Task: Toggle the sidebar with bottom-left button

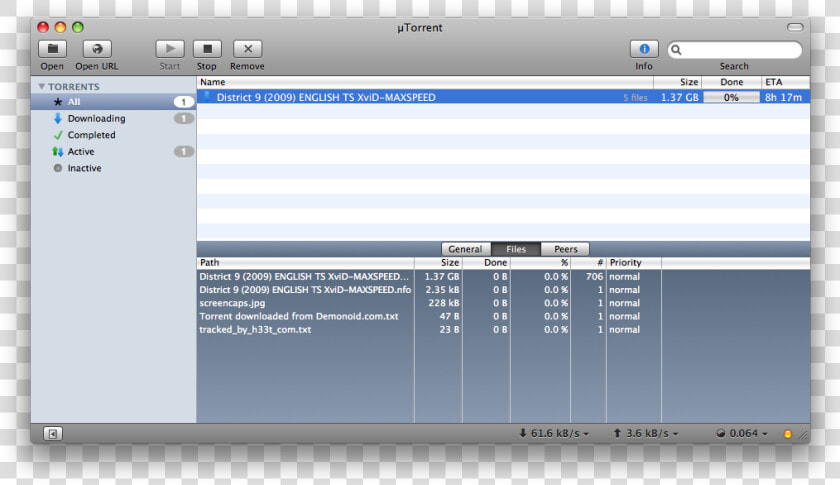Action: (x=52, y=434)
